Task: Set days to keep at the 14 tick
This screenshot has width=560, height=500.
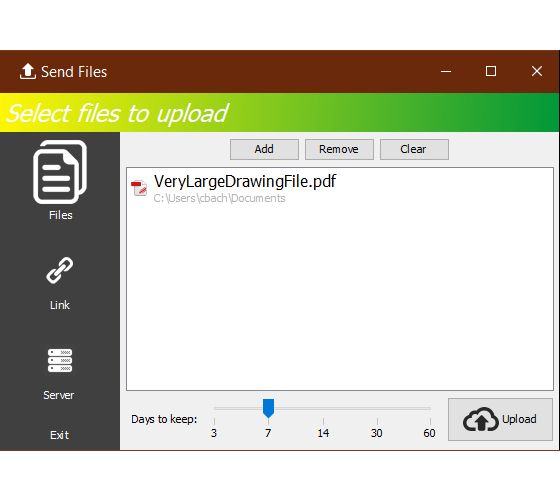Action: click(x=323, y=421)
